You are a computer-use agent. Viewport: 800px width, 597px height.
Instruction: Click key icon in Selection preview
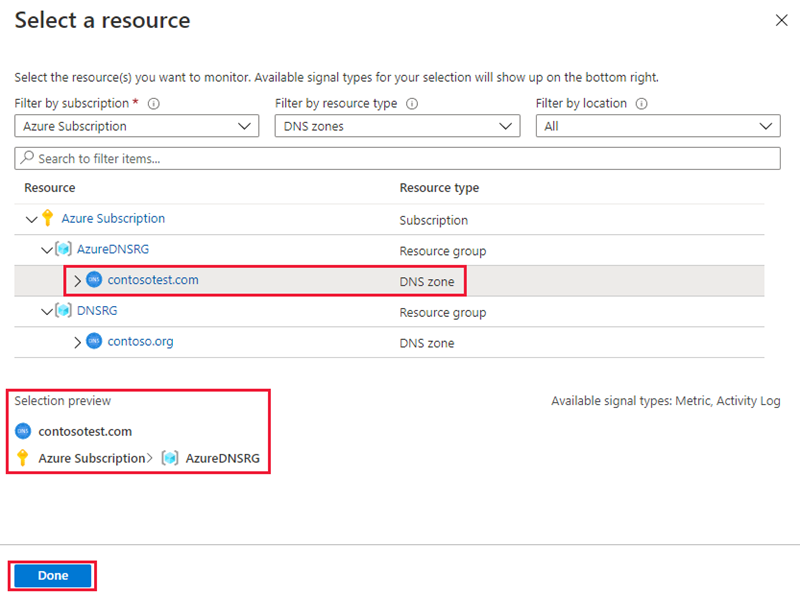(22, 458)
